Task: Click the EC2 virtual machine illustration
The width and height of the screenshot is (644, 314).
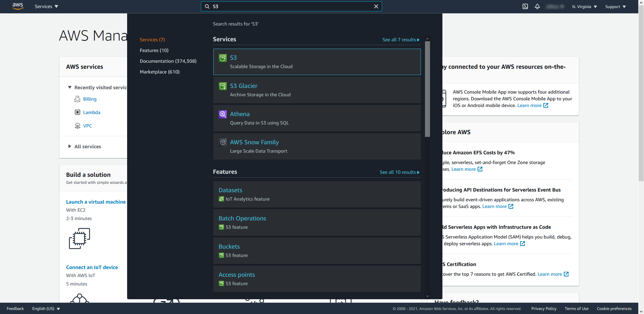Action: click(79, 239)
